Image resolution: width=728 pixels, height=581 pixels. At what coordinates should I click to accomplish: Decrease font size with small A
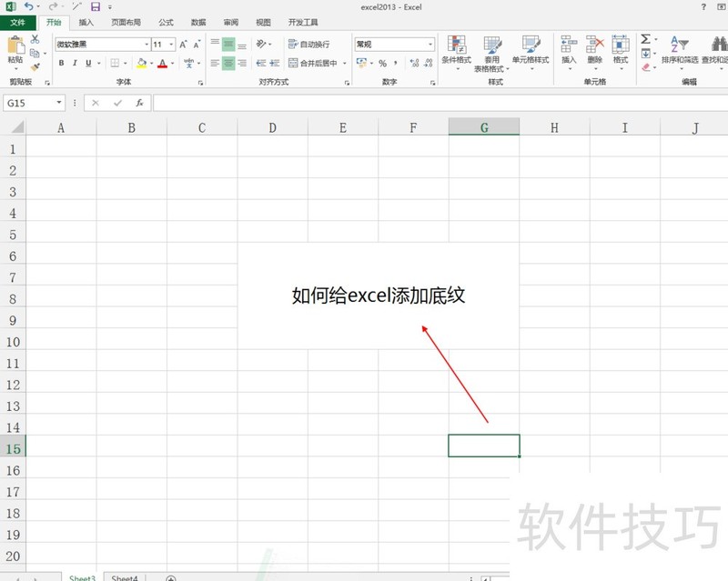pos(197,44)
